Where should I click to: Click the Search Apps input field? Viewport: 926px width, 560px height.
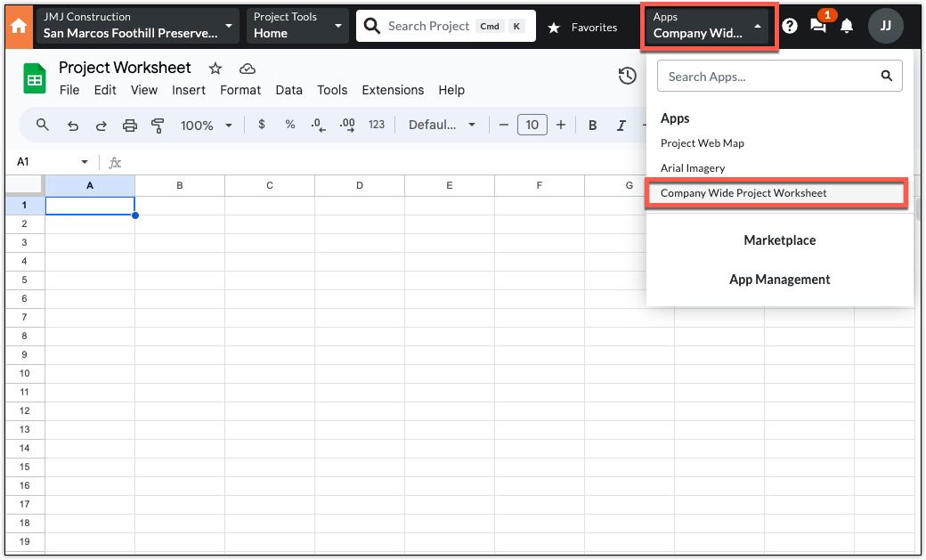780,76
